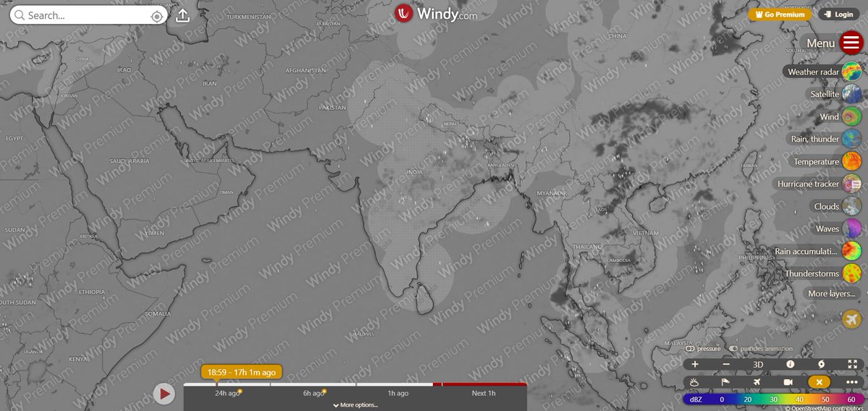
Task: Select the Rain, thunder layer icon
Action: pyautogui.click(x=851, y=139)
